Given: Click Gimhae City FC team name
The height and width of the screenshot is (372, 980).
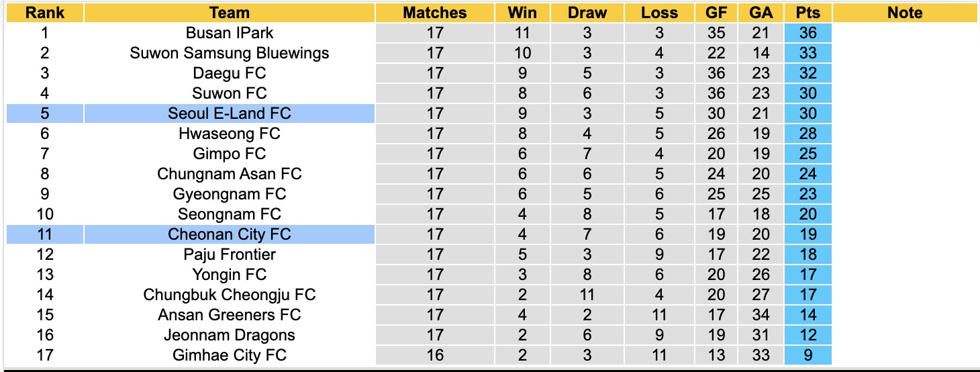Looking at the screenshot, I should tap(230, 355).
